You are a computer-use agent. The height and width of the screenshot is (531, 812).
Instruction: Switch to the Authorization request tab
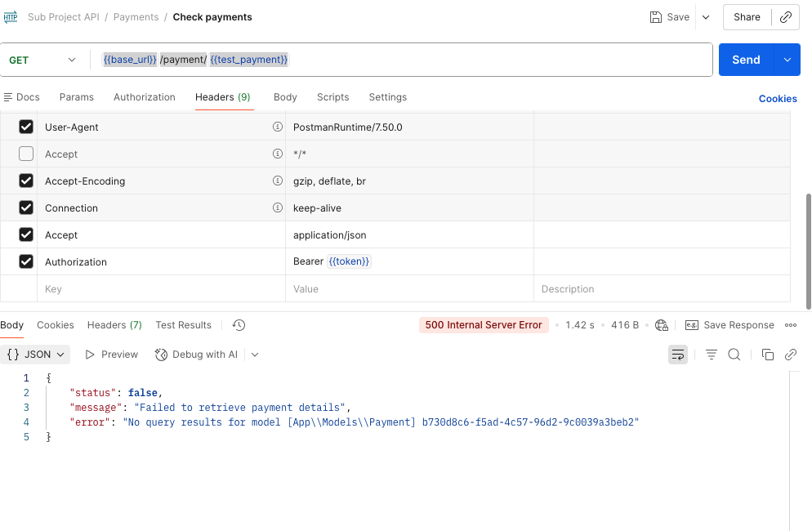[x=145, y=97]
